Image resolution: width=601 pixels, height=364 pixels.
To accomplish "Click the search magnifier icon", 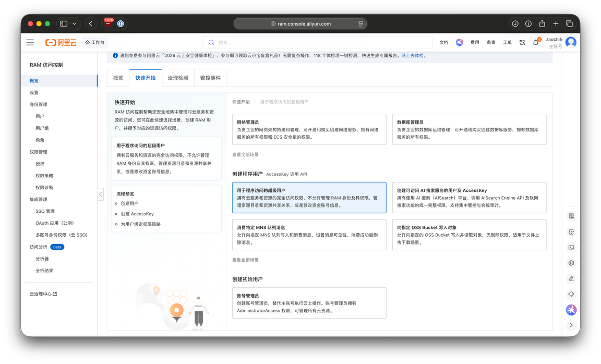I will pos(211,43).
